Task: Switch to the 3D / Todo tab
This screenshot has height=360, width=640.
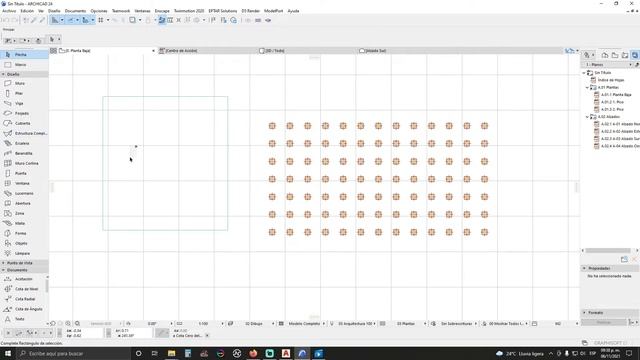Action: pyautogui.click(x=308, y=51)
